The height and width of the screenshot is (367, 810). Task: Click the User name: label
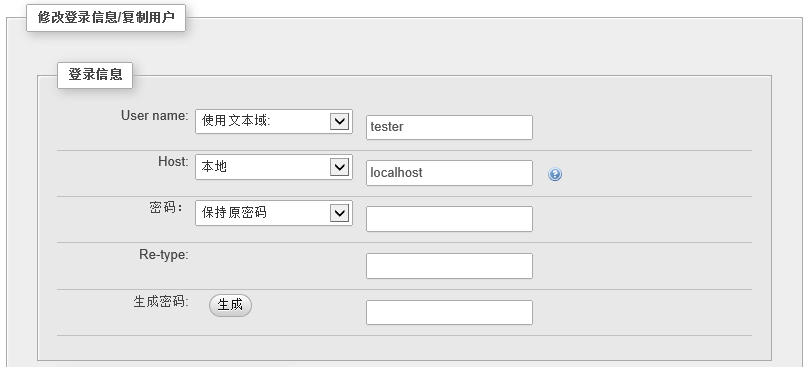pos(155,116)
